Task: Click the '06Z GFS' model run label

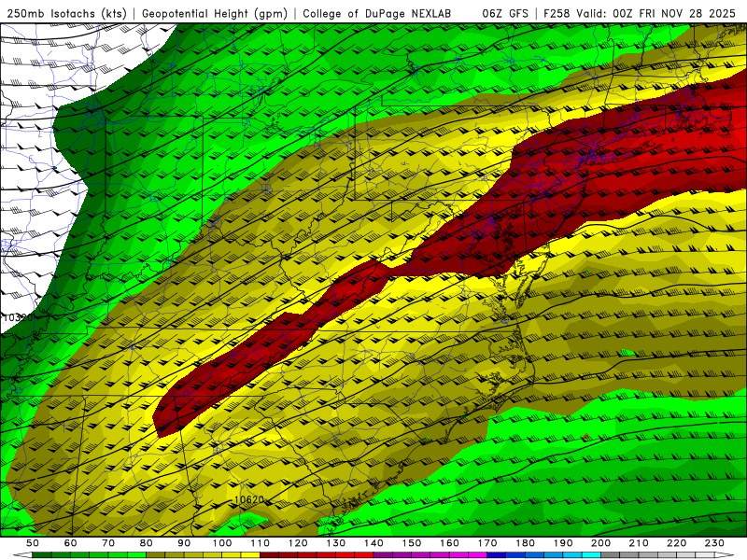Action: (x=505, y=14)
